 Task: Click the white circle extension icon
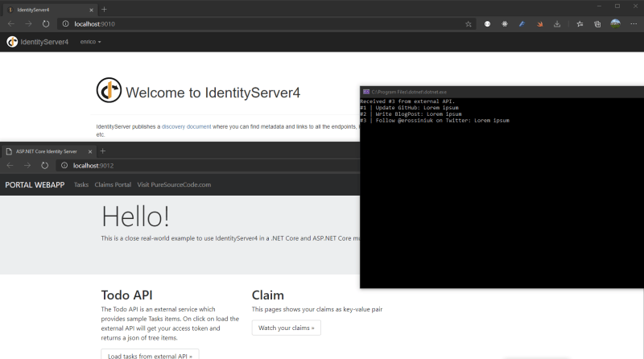coord(487,24)
